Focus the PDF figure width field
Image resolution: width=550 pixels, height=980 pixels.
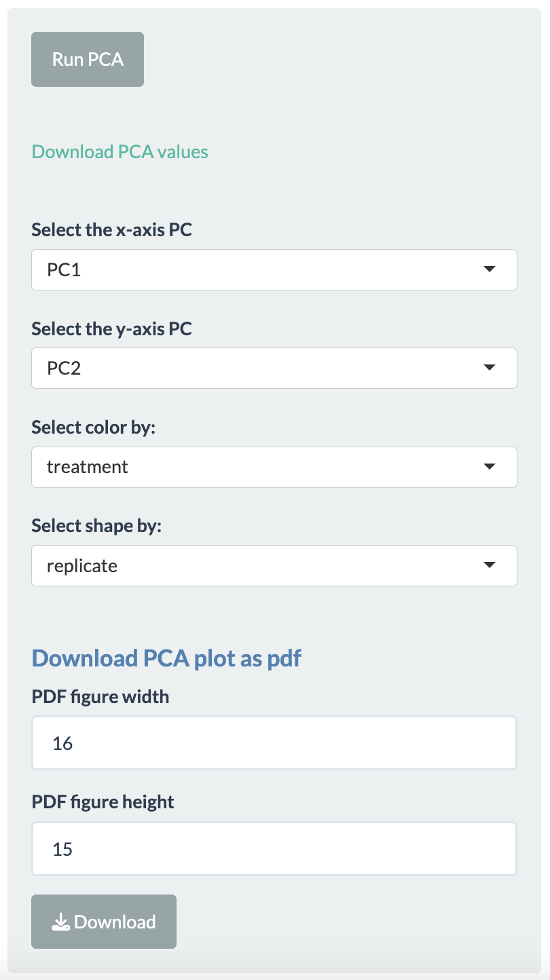(274, 743)
